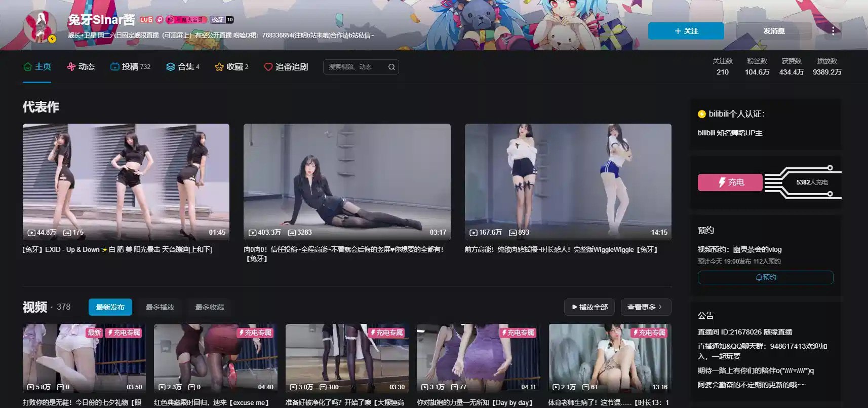Sort videos by 最多播放
Image resolution: width=868 pixels, height=408 pixels.
click(160, 307)
